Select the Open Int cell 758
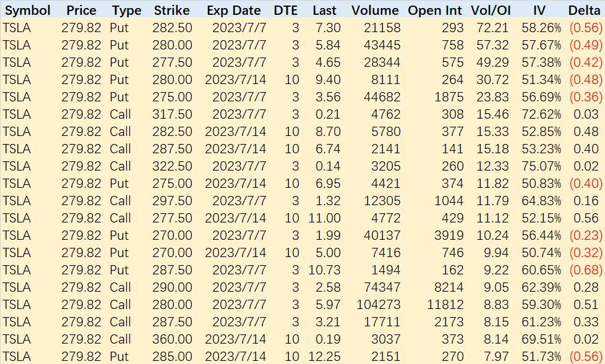 pos(453,45)
